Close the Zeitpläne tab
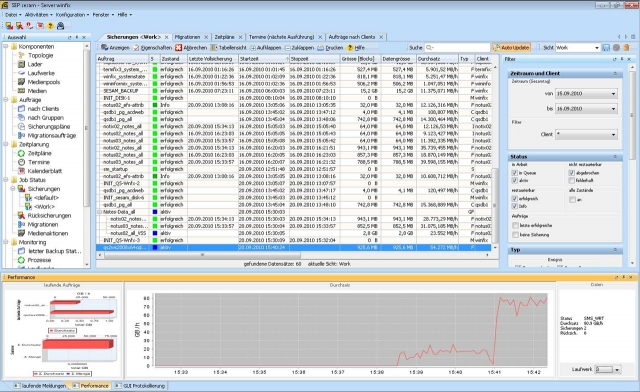 point(240,37)
